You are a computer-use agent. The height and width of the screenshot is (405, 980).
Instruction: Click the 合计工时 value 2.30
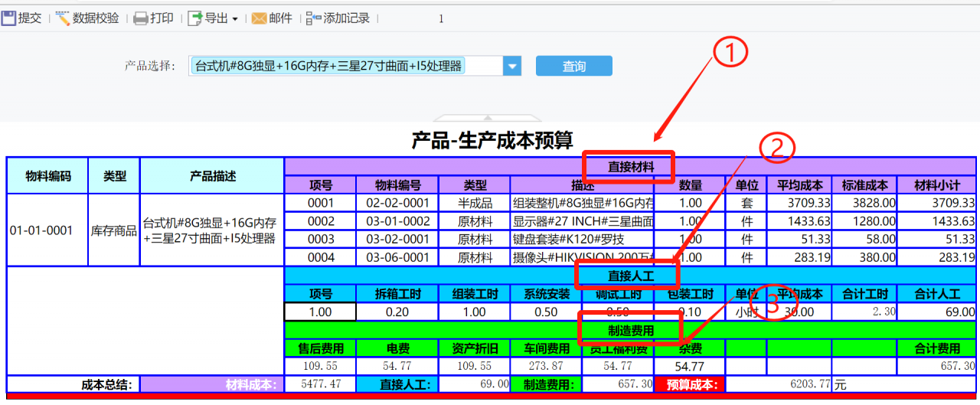865,312
